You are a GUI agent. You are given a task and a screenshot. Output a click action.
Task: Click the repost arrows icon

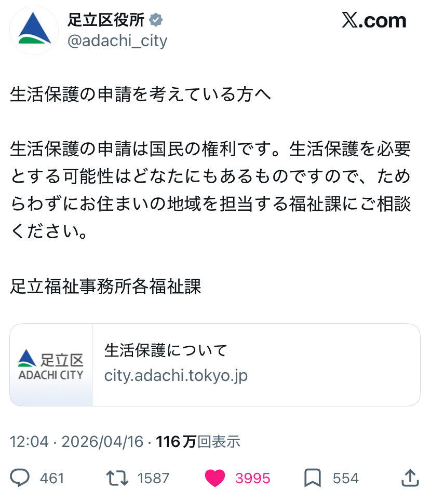(117, 478)
